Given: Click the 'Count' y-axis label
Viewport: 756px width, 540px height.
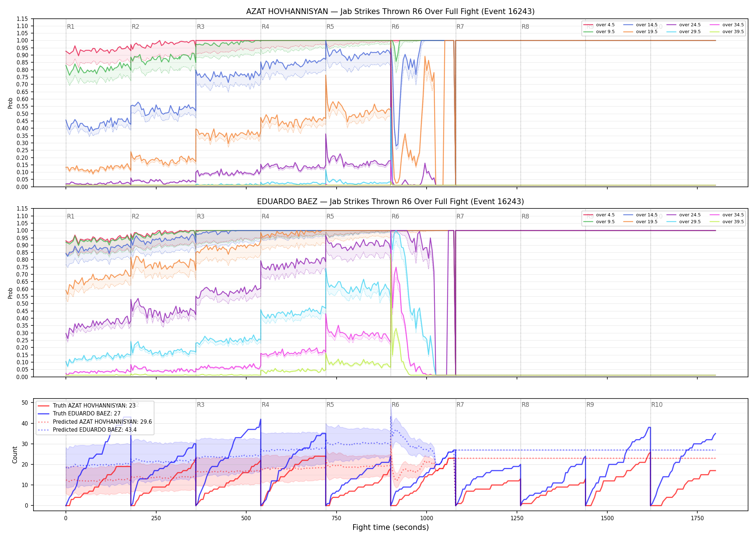Looking at the screenshot, I should 15,455.
